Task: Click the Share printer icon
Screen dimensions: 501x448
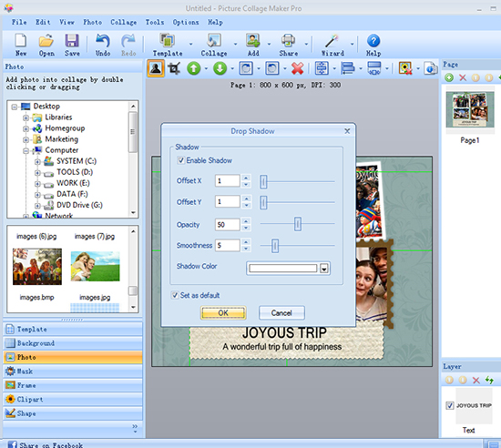Action: point(288,41)
